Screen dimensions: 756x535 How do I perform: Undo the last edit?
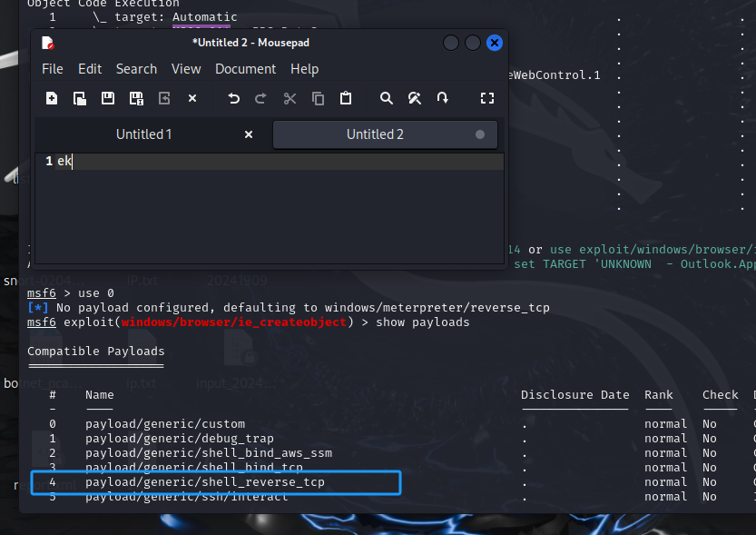click(x=234, y=98)
